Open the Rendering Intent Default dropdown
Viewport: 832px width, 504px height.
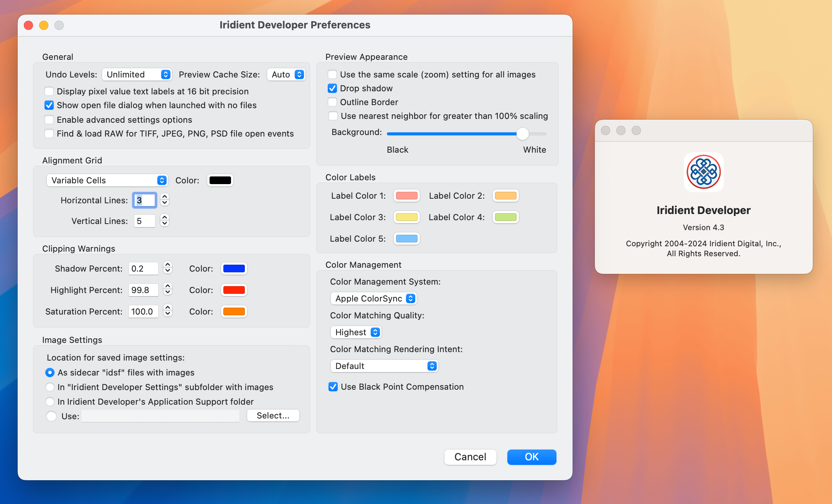coord(384,366)
